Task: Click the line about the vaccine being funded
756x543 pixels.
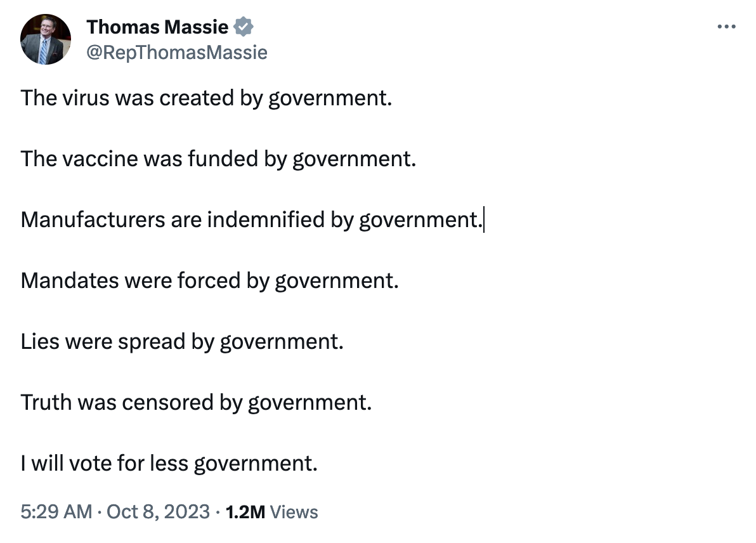Action: pos(218,159)
